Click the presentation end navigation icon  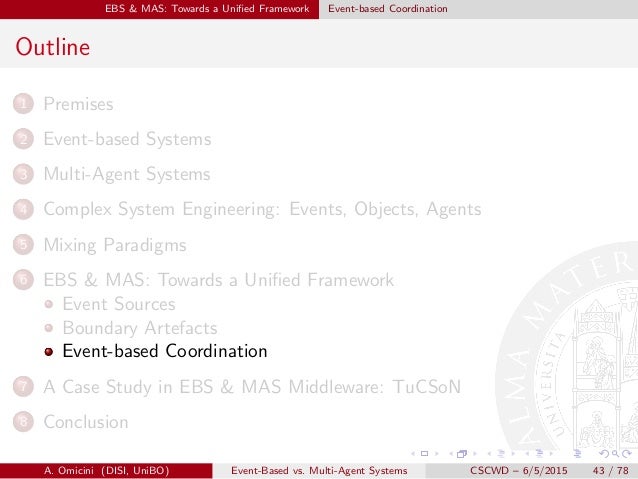(577, 454)
